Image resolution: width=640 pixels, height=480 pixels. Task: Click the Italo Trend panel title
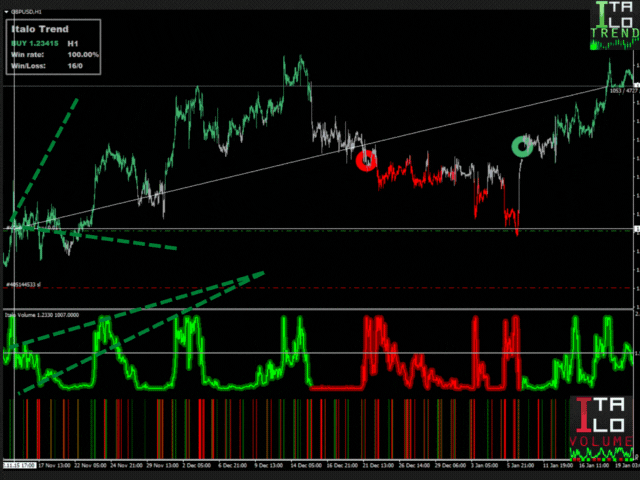coord(40,29)
